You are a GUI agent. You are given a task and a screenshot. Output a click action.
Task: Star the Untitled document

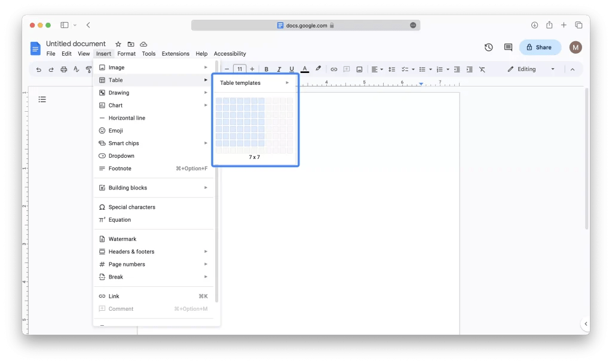118,44
